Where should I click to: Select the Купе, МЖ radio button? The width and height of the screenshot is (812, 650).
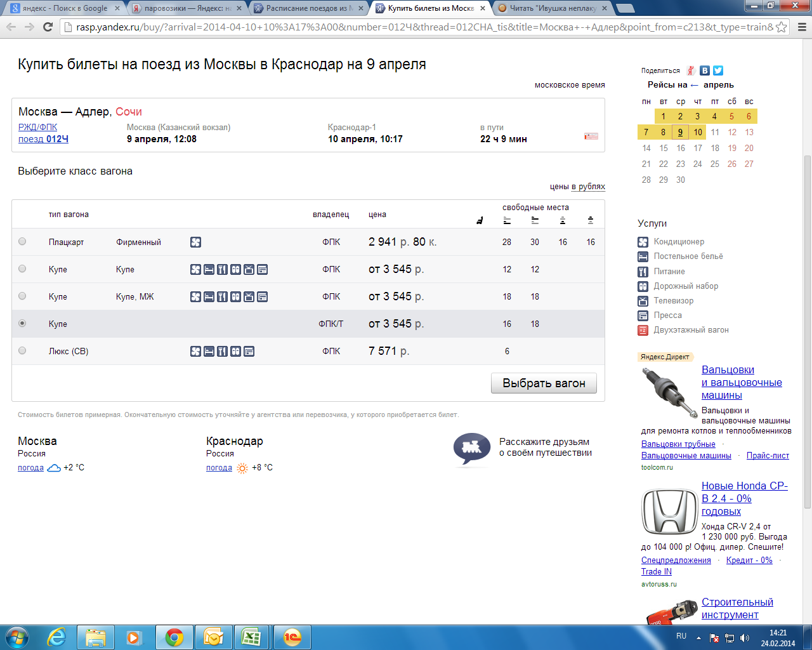(22, 296)
